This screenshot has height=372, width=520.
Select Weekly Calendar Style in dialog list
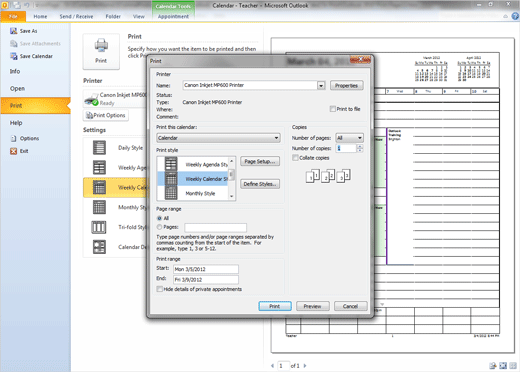tap(193, 179)
